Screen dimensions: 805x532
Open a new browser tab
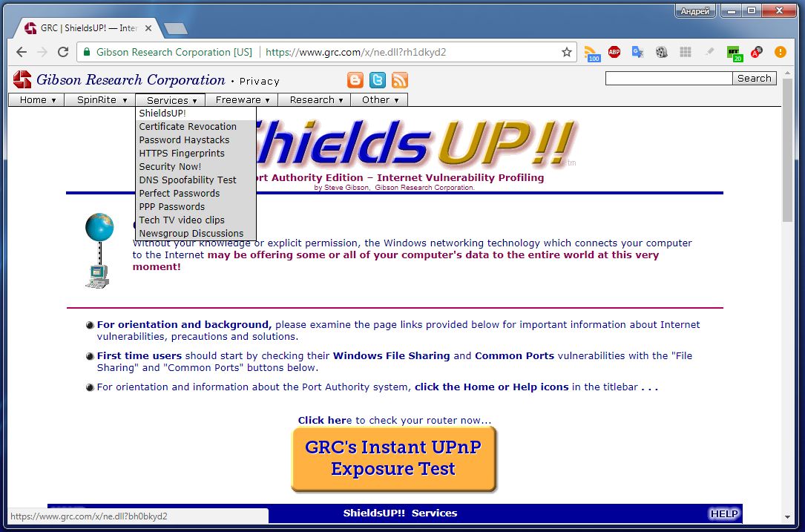176,28
